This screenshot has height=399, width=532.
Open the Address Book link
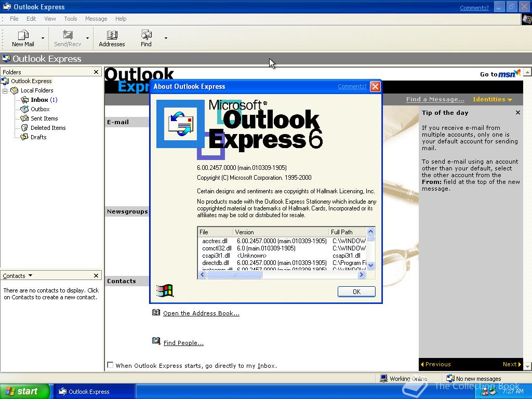pos(201,313)
